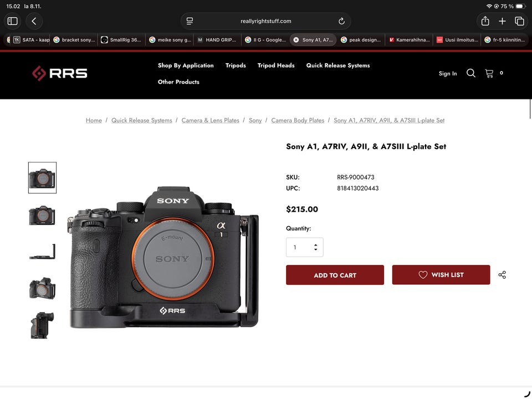Toggle the Safari sidebar icon
The image size is (532, 399).
[x=13, y=21]
